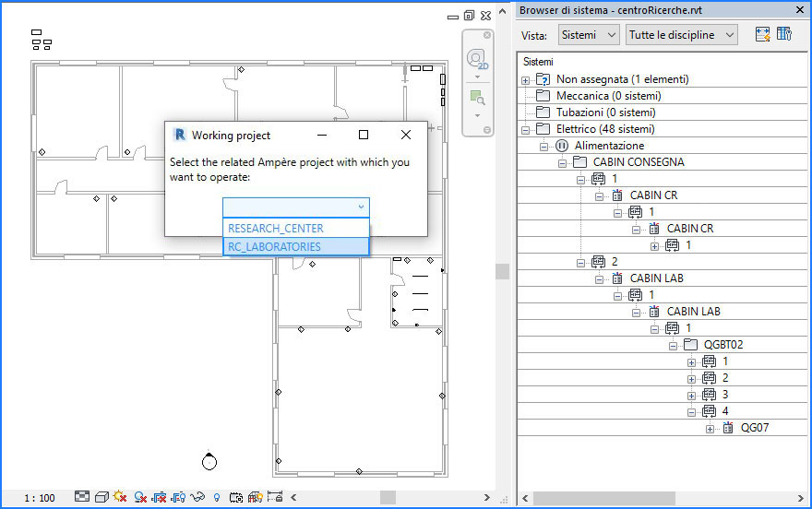
Task: Expand the QG07 node
Action: point(710,429)
